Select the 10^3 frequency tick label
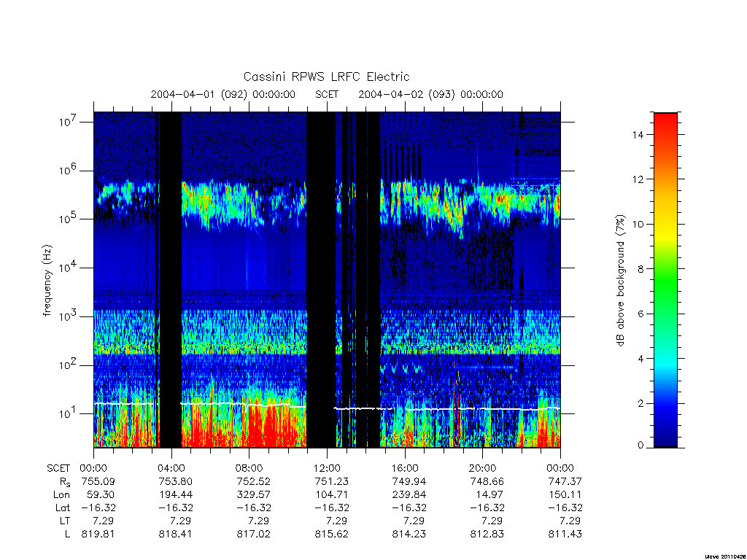The image size is (747, 560). click(68, 316)
